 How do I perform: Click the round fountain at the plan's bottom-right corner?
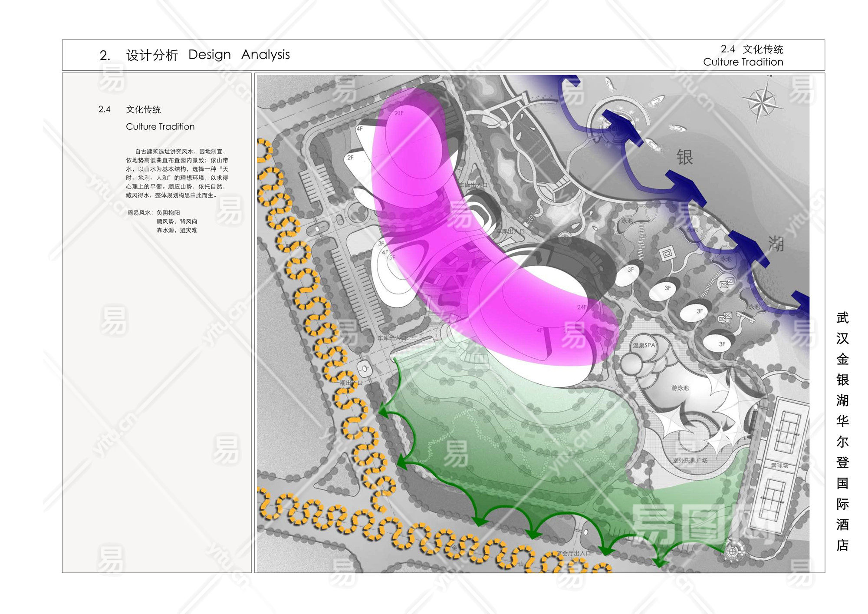(x=733, y=551)
